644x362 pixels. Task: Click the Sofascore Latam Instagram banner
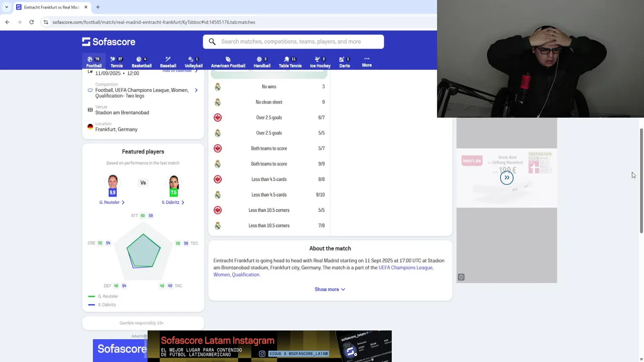[x=269, y=346]
